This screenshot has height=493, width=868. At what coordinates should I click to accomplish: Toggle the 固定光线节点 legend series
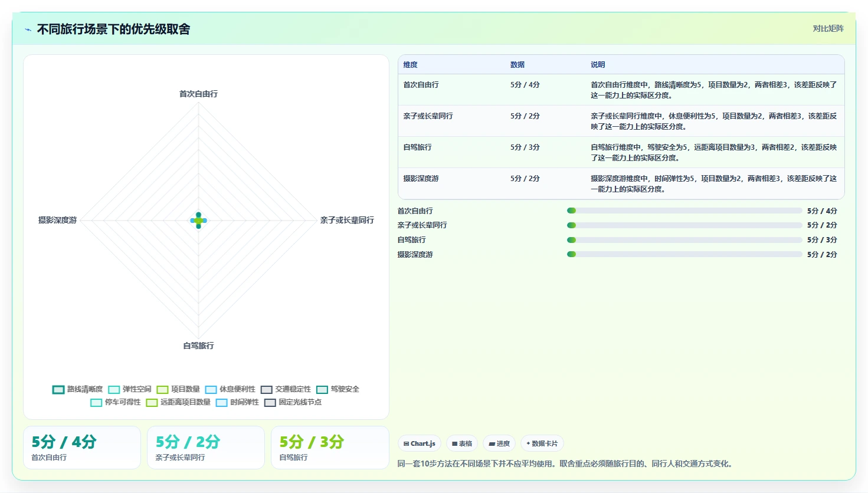(293, 402)
